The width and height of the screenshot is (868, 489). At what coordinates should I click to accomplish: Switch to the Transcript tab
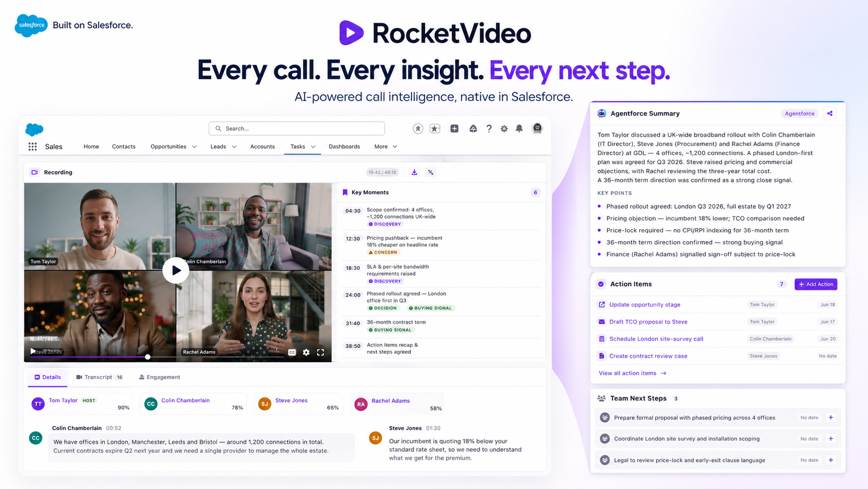click(99, 377)
